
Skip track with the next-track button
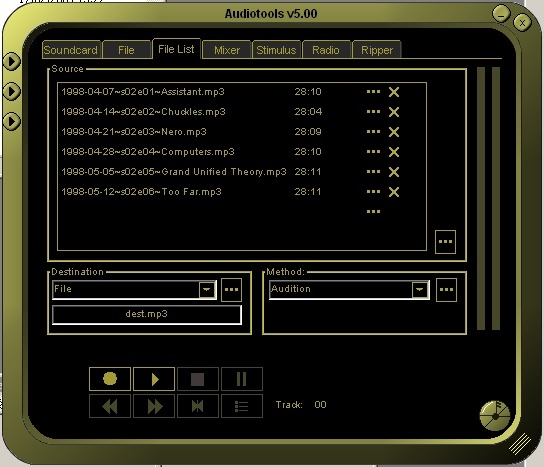coord(198,406)
